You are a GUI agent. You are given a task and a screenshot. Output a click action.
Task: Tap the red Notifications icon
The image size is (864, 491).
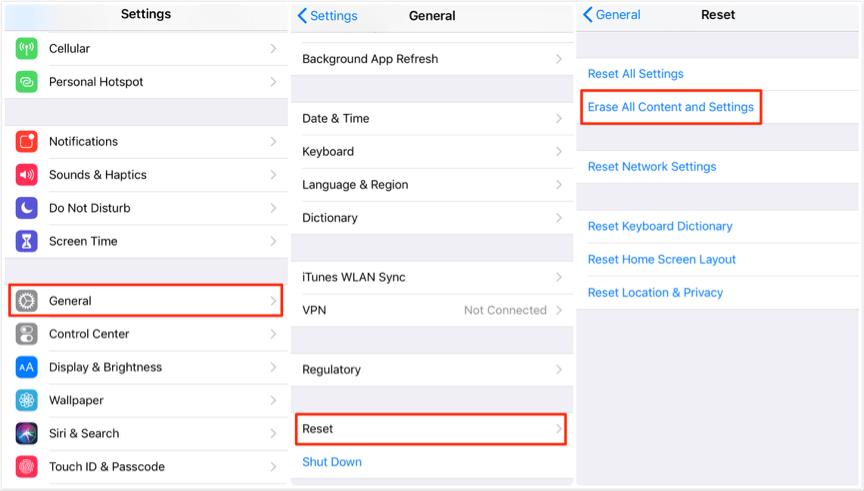click(26, 142)
